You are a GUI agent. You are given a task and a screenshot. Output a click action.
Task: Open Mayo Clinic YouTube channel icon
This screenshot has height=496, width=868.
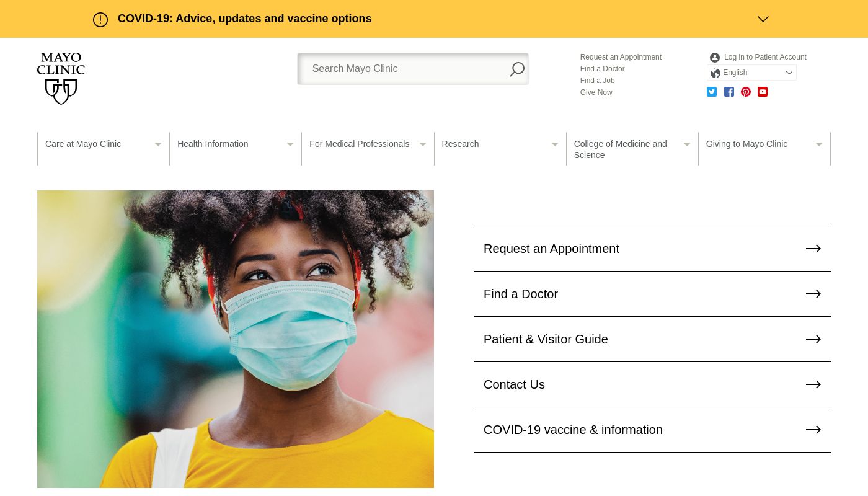click(x=763, y=92)
